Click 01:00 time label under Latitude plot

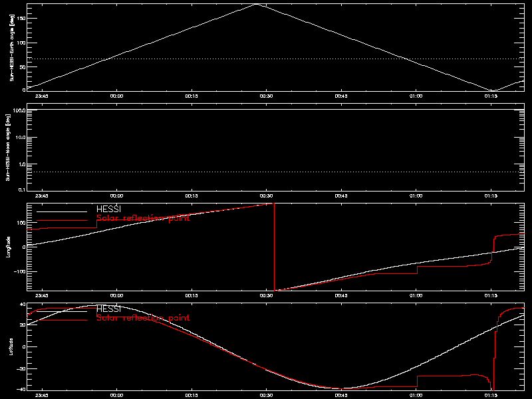pyautogui.click(x=416, y=396)
